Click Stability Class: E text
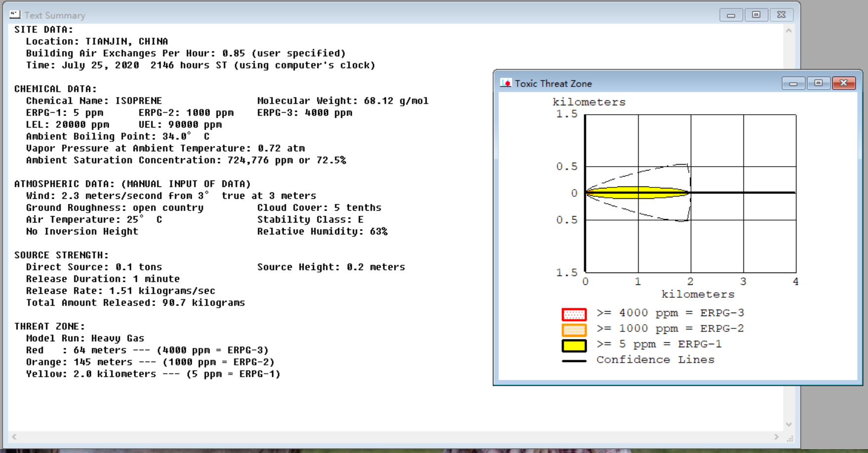The image size is (868, 453). (310, 220)
